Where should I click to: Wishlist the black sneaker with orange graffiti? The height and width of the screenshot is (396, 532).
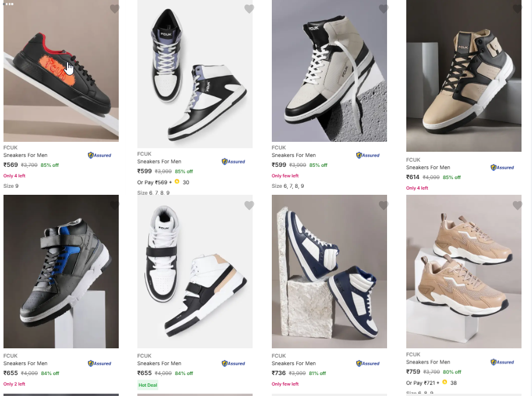115,9
